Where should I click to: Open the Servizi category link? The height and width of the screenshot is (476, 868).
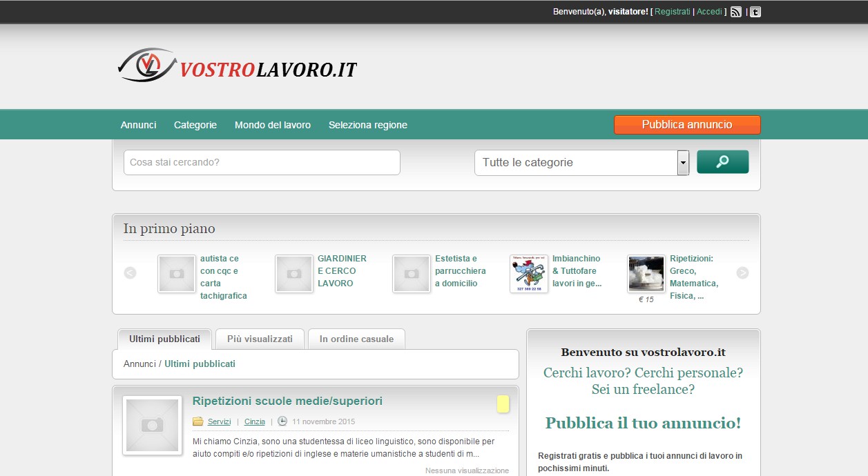point(219,422)
